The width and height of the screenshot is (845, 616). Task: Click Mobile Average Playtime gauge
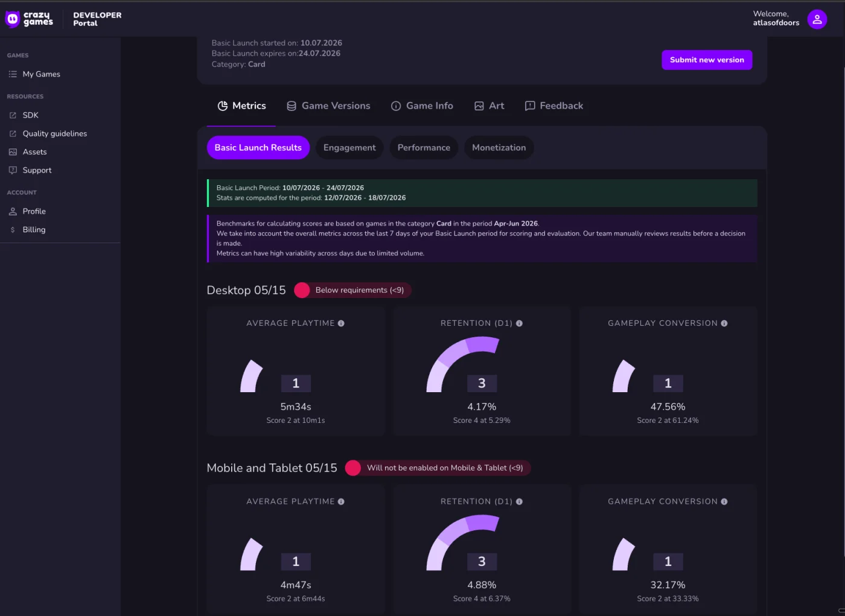(x=252, y=554)
